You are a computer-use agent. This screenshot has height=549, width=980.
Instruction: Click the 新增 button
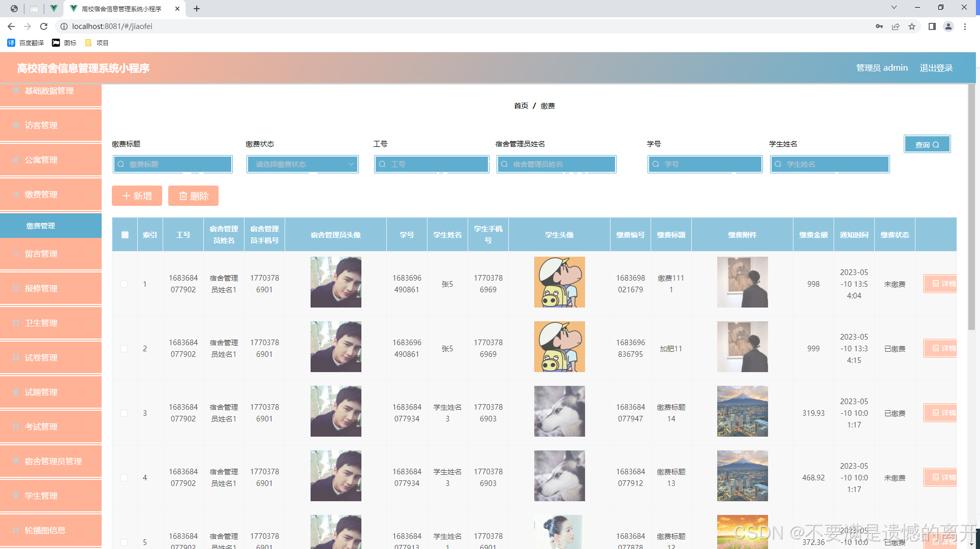(137, 196)
